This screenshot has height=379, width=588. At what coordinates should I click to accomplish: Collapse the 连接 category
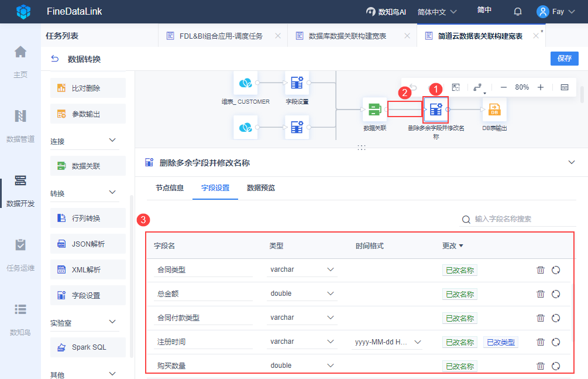(x=112, y=141)
